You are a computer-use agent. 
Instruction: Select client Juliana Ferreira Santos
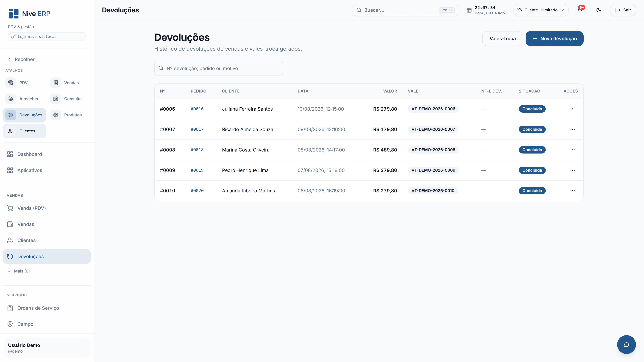pyautogui.click(x=247, y=109)
